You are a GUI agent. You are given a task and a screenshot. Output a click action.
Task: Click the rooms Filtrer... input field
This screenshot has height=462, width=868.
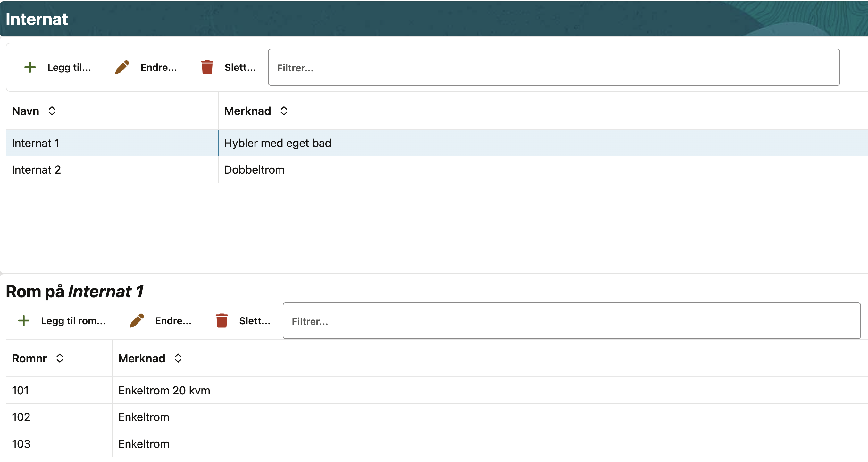tap(571, 321)
